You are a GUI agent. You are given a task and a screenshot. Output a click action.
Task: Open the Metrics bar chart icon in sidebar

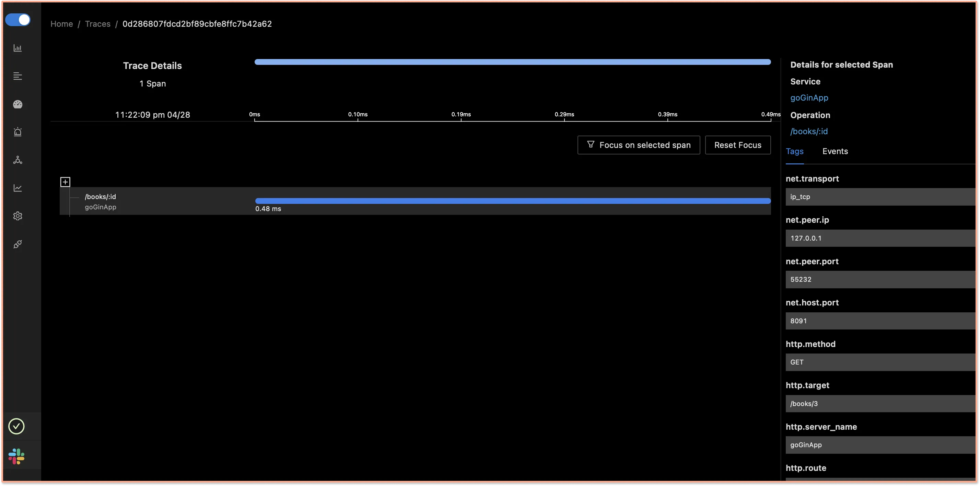[x=17, y=48]
